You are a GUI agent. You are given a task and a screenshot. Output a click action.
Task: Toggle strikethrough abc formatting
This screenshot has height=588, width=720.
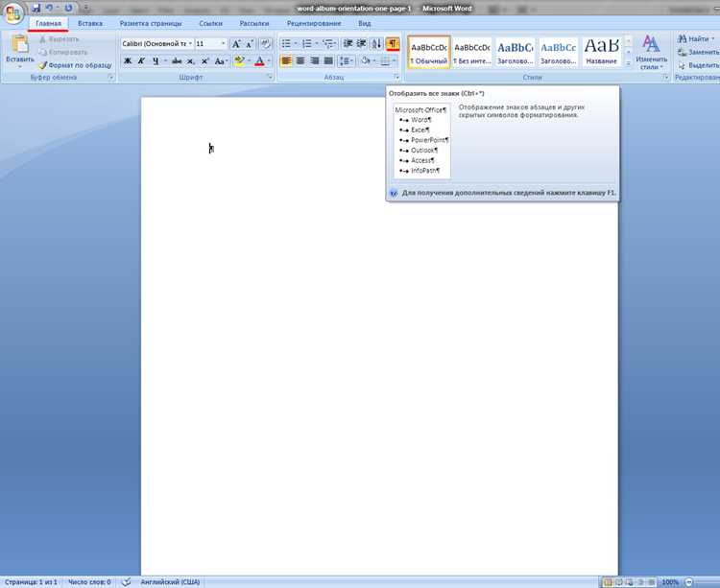pos(177,60)
